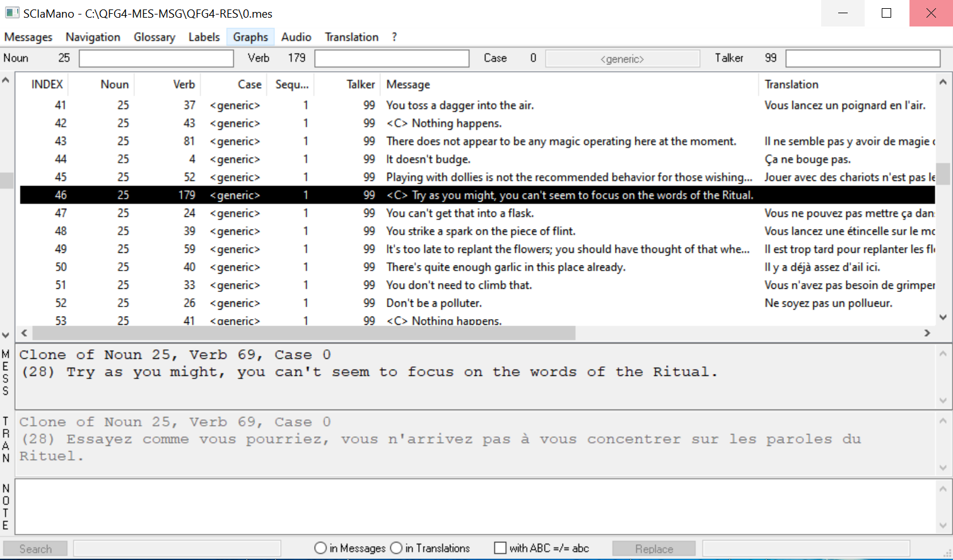
Task: Click the horizontal scrollbar thumb of table
Action: (304, 332)
